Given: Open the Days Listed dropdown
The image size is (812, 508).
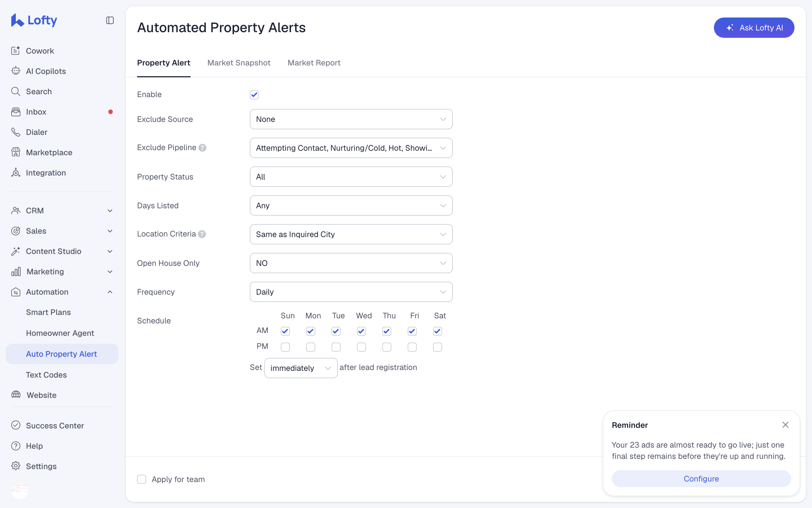Looking at the screenshot, I should coord(351,206).
